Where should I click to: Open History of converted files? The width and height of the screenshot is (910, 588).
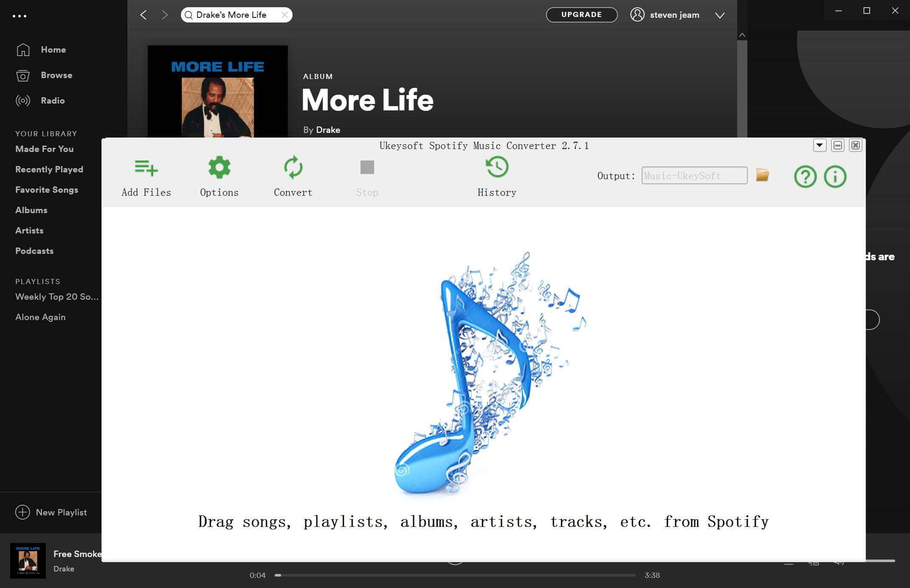click(x=497, y=175)
